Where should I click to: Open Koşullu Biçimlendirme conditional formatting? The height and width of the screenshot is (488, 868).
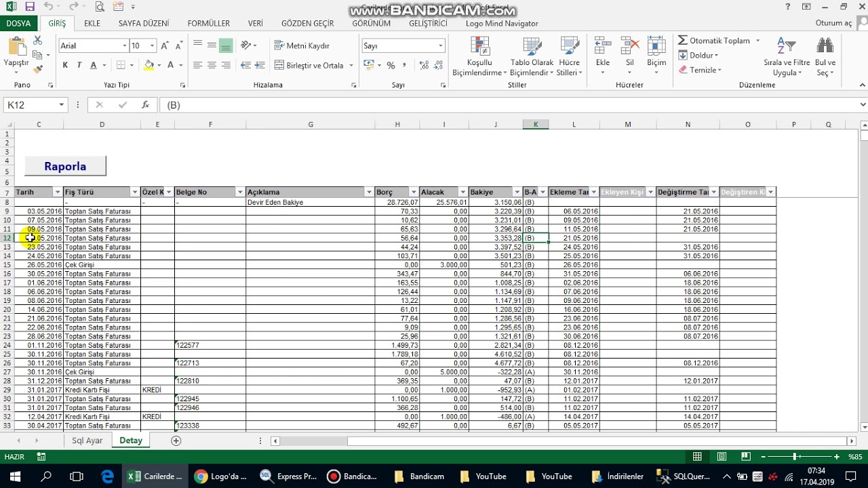click(x=479, y=56)
